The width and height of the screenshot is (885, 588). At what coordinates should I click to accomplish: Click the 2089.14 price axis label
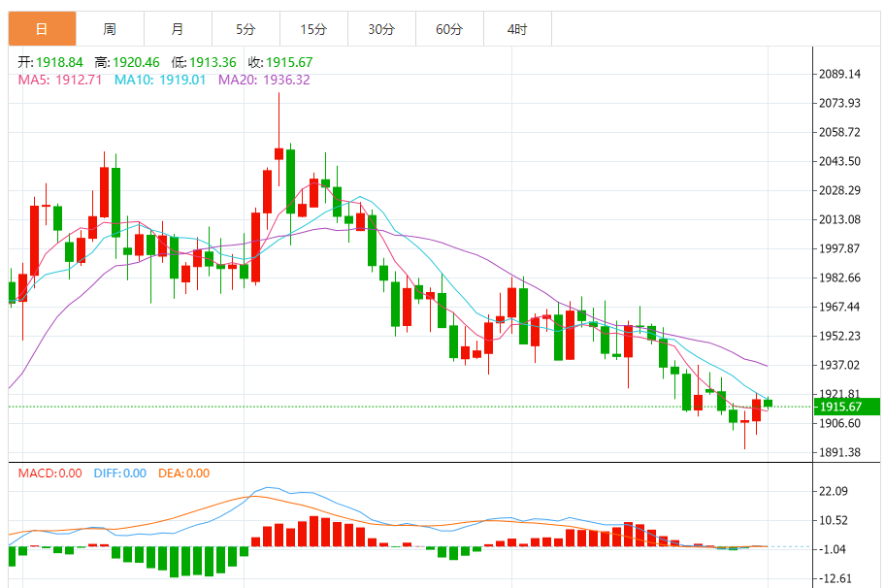tap(839, 74)
